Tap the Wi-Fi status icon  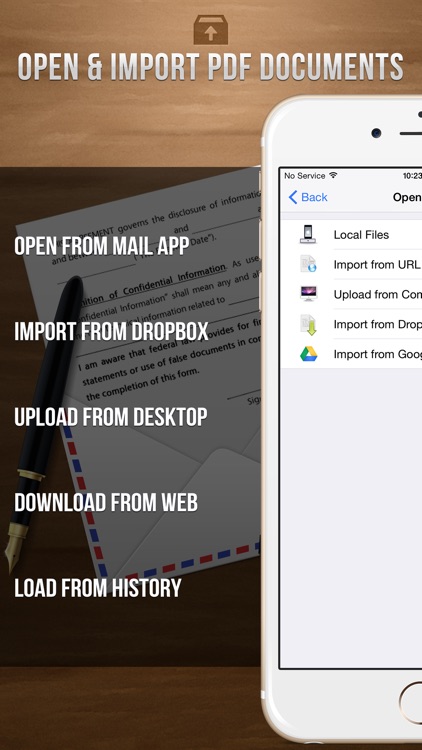333,176
